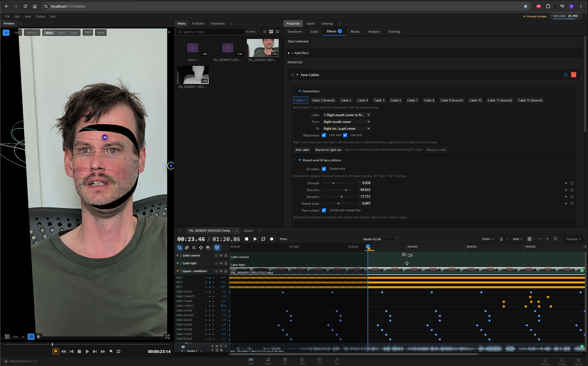
Task: Open the Rulers dropdown
Action: pos(488,239)
